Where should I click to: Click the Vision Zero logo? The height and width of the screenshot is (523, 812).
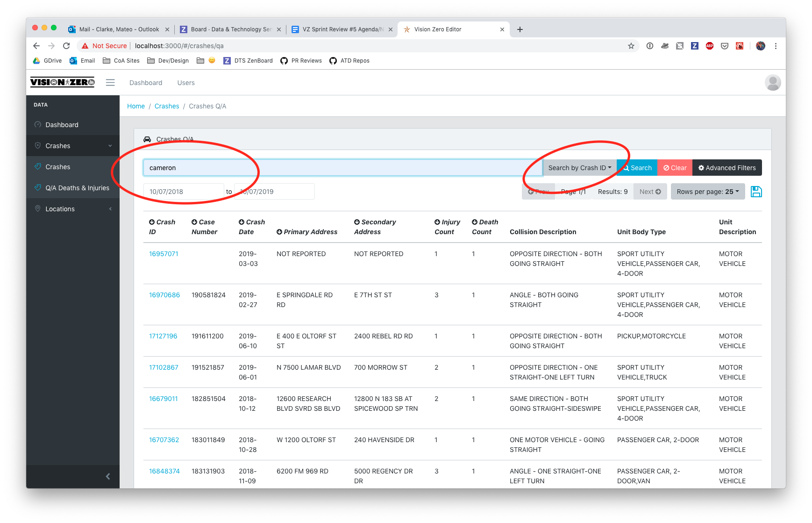[63, 82]
